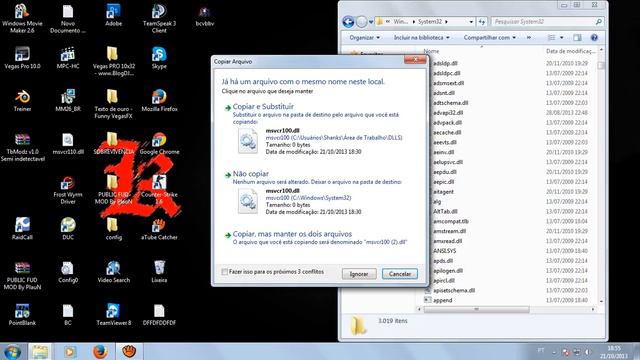Open recent pages dropdown beside Forward button

click(371, 22)
